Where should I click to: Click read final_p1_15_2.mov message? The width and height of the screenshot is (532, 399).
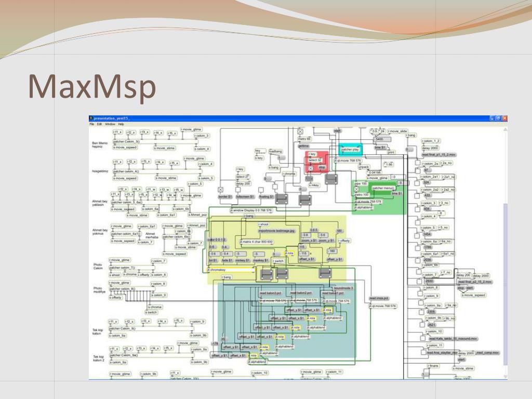(438, 155)
